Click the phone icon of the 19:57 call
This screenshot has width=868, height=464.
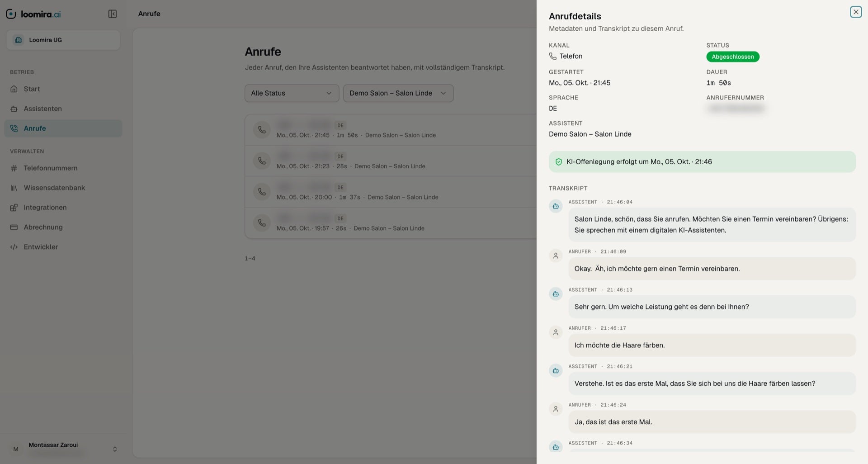(x=262, y=223)
